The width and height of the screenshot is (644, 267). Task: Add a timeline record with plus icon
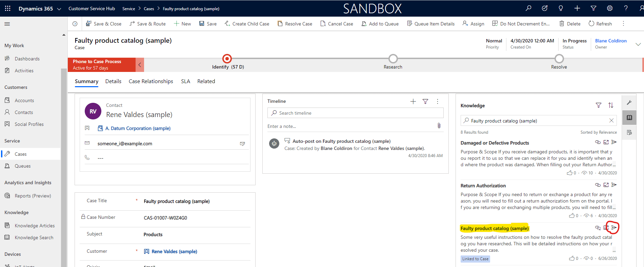[413, 101]
